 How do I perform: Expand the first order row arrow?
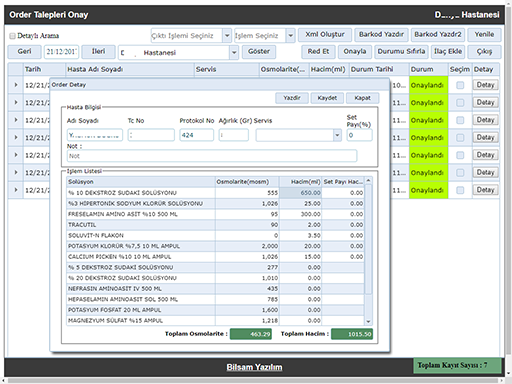pyautogui.click(x=16, y=85)
